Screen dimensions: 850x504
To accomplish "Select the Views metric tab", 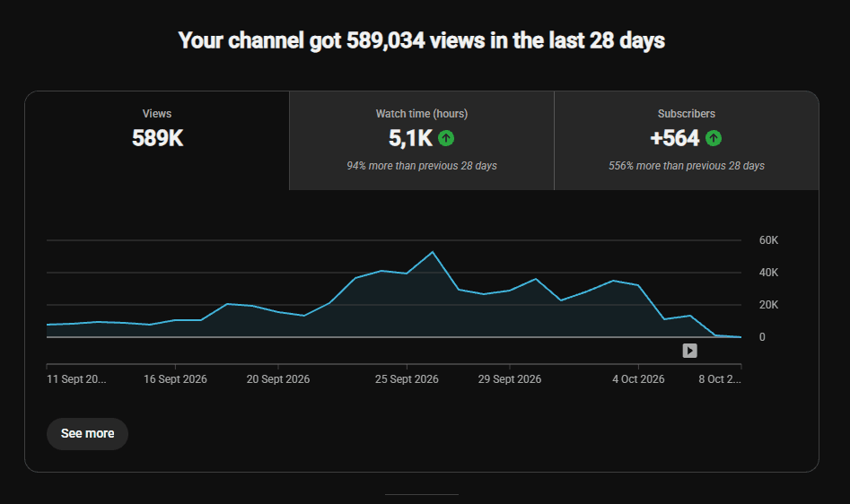I will 157,141.
